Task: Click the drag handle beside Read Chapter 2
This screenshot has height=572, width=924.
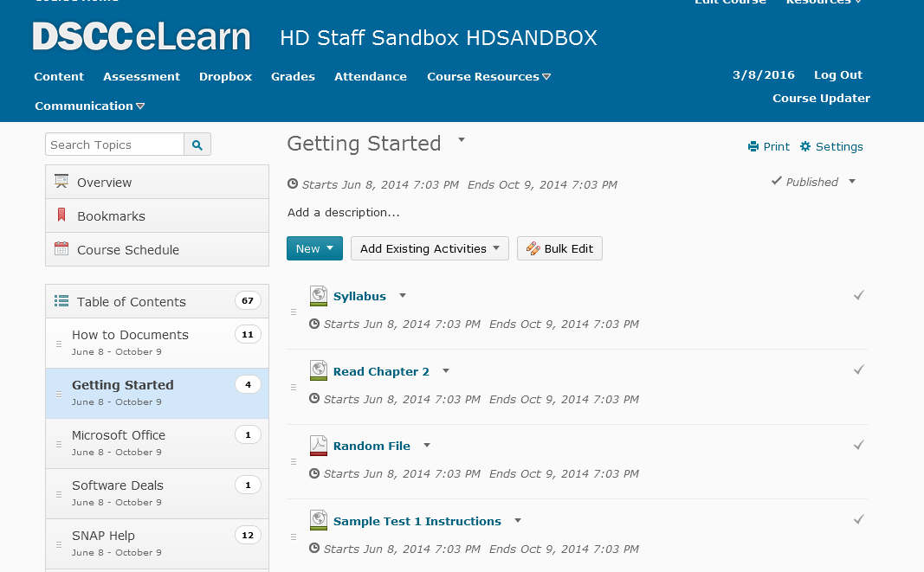Action: tap(294, 388)
